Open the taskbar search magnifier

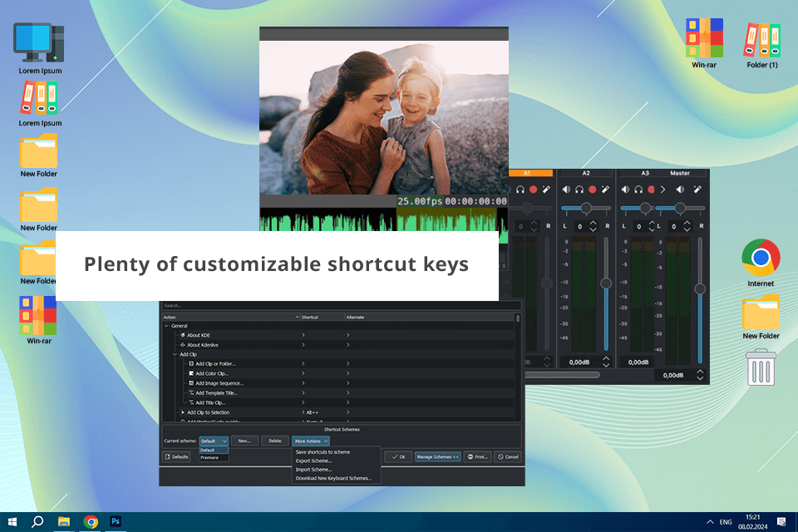[x=37, y=522]
